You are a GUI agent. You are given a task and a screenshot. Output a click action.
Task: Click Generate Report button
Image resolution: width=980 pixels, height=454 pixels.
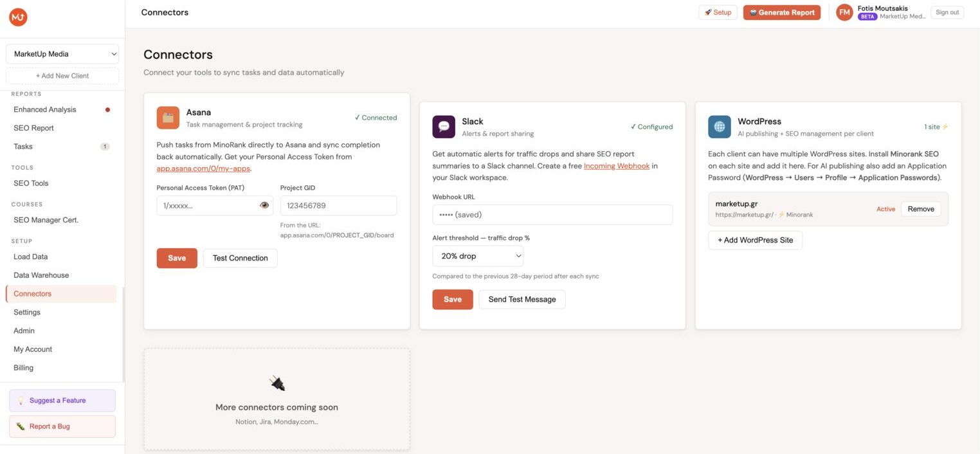[x=782, y=12]
